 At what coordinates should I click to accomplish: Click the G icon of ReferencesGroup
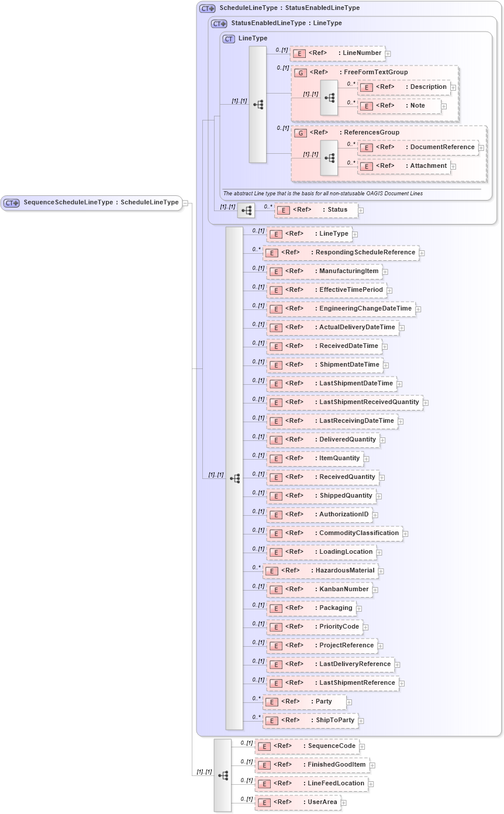tap(301, 133)
